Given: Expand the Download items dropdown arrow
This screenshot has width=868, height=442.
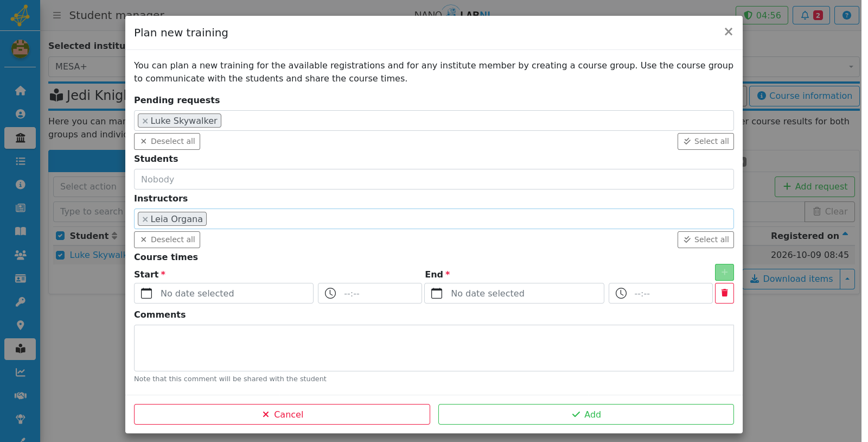Looking at the screenshot, I should click(x=847, y=279).
